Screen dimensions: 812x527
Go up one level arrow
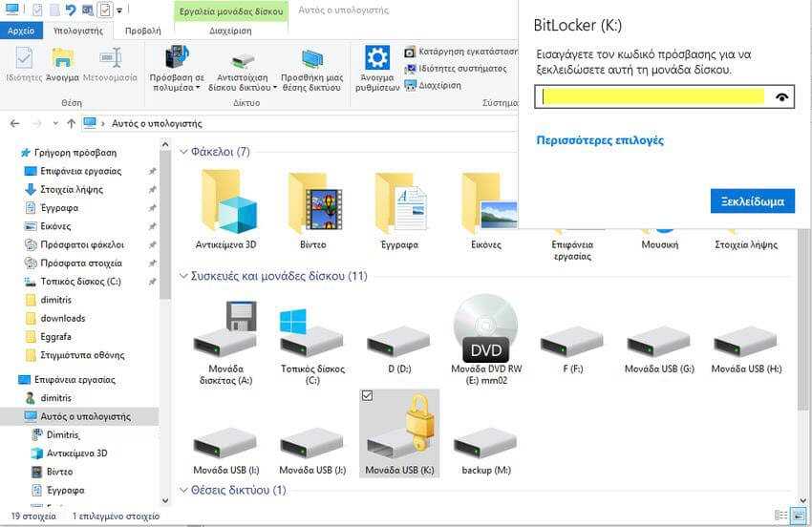[x=72, y=123]
